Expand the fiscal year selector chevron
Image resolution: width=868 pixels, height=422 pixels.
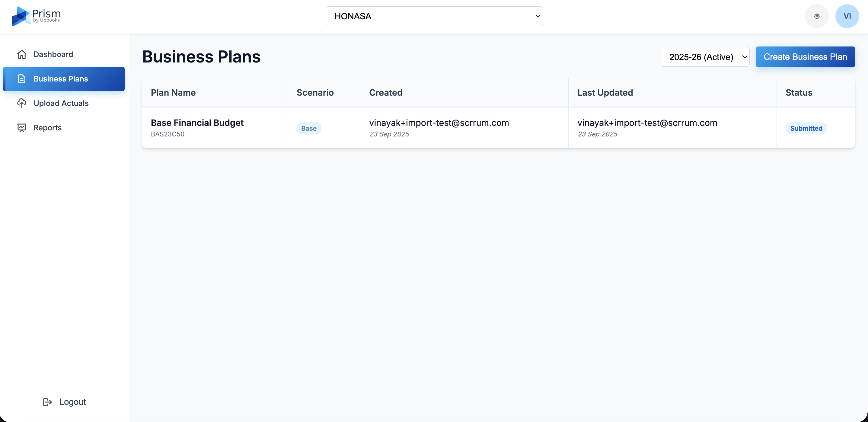point(744,57)
